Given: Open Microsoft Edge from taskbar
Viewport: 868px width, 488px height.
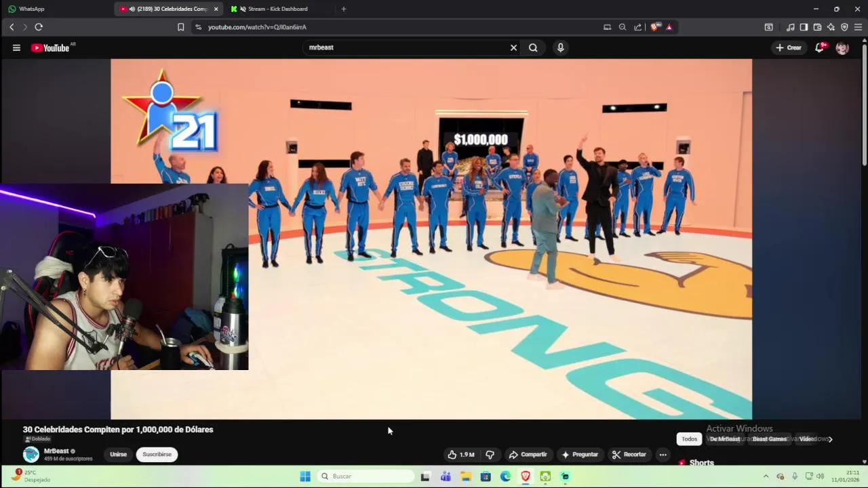Looking at the screenshot, I should click(506, 476).
